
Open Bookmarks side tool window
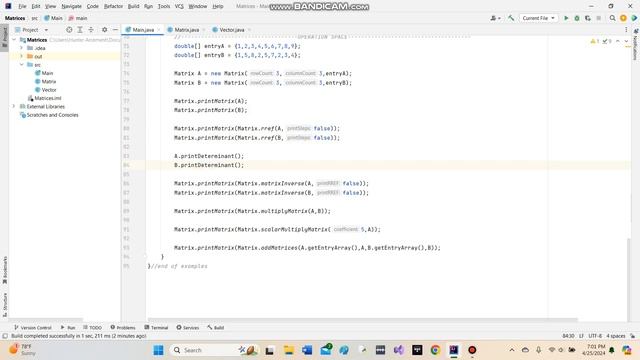point(4,269)
